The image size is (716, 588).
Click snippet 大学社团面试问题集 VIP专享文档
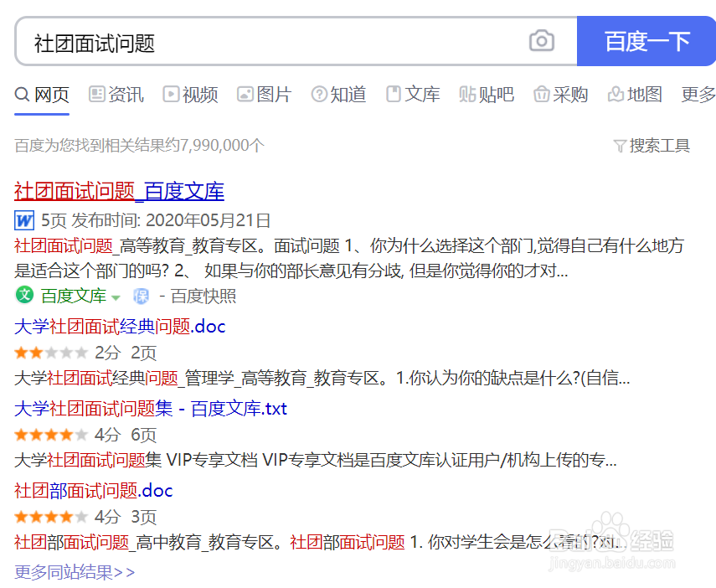pos(316,460)
